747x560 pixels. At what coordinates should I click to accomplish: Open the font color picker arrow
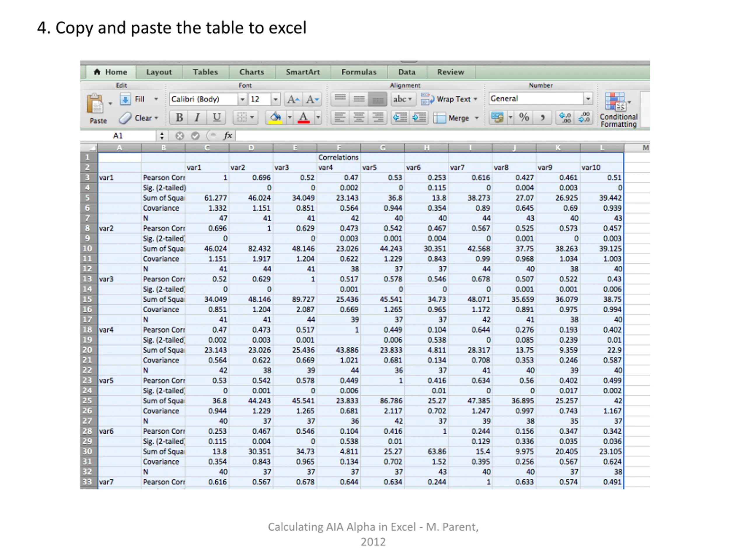click(318, 118)
